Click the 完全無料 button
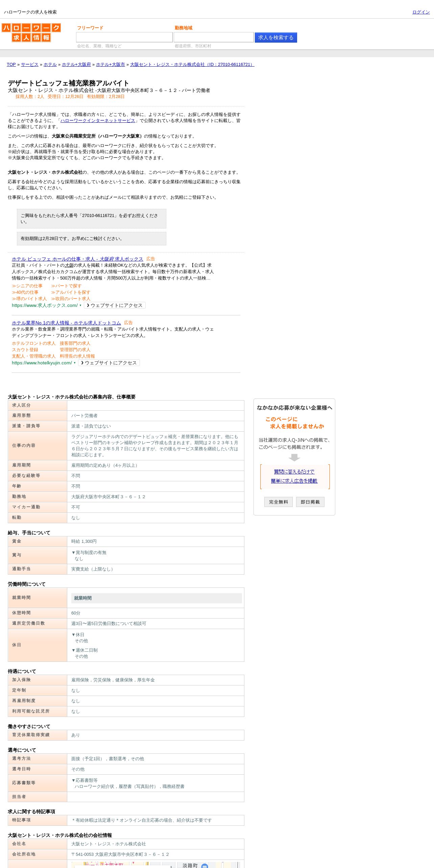Image resolution: width=434 pixels, height=868 pixels. (x=279, y=502)
